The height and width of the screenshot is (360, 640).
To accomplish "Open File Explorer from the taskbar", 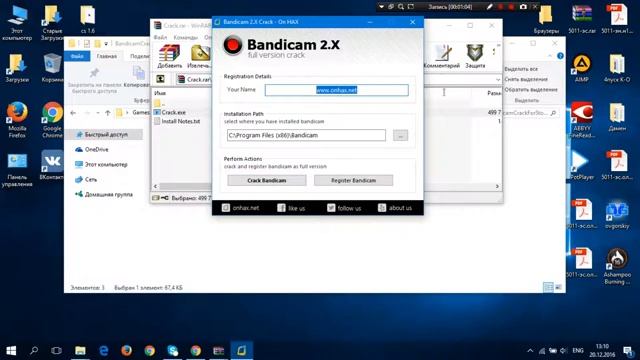I will (x=80, y=350).
